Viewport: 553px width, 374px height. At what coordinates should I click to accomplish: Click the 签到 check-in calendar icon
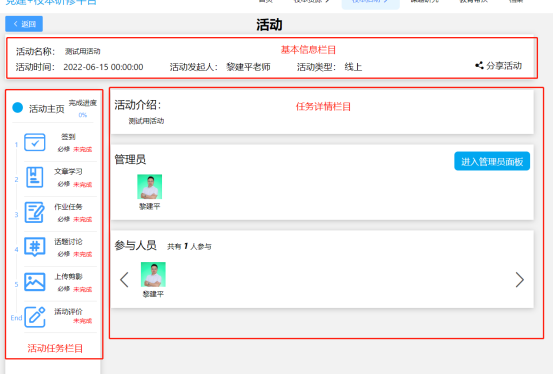coord(35,142)
